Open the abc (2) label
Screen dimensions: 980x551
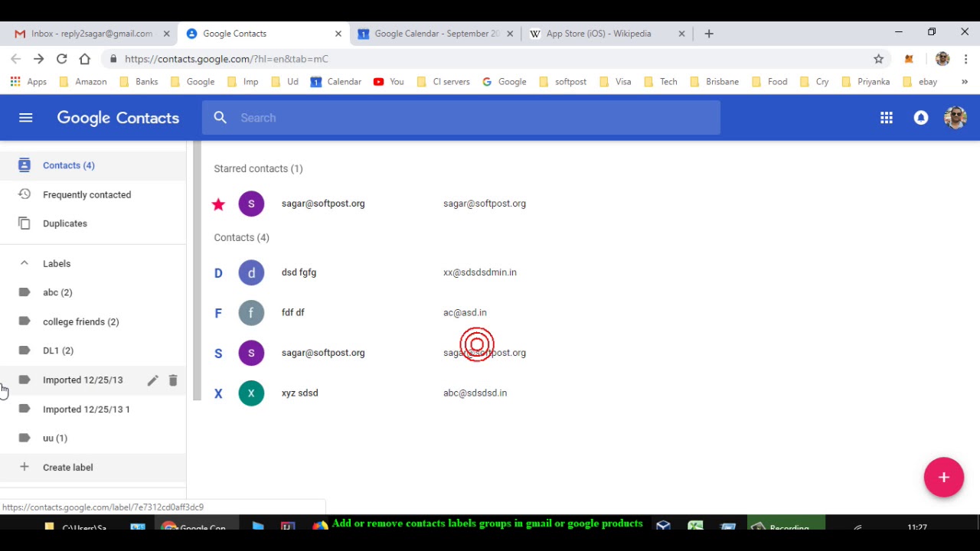pyautogui.click(x=93, y=292)
